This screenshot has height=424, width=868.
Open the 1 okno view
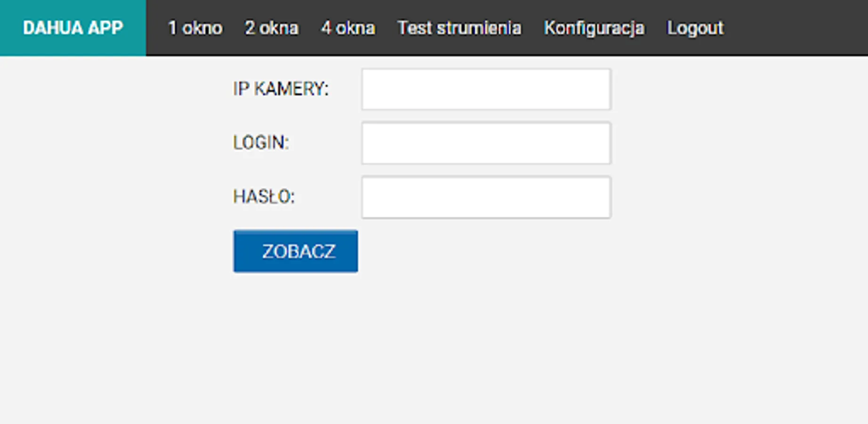click(x=195, y=28)
